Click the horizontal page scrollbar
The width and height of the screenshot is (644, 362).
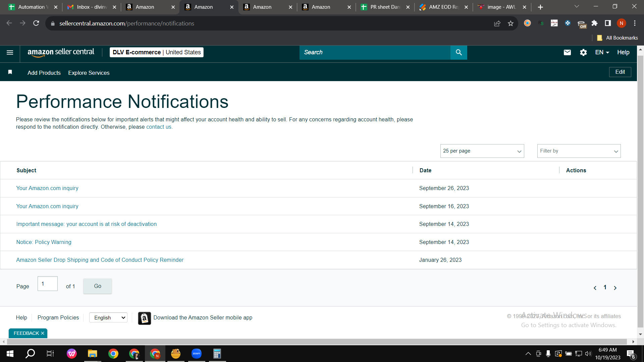point(317,342)
